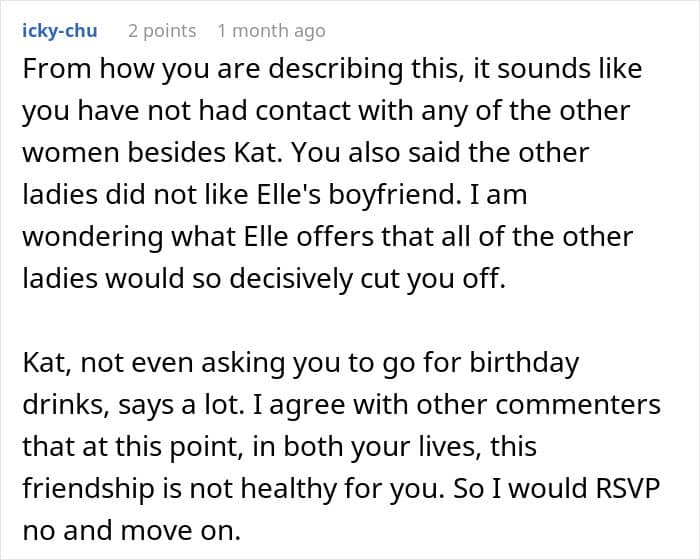This screenshot has width=700, height=560.
Task: Click the "2 points" score label
Action: point(162,31)
